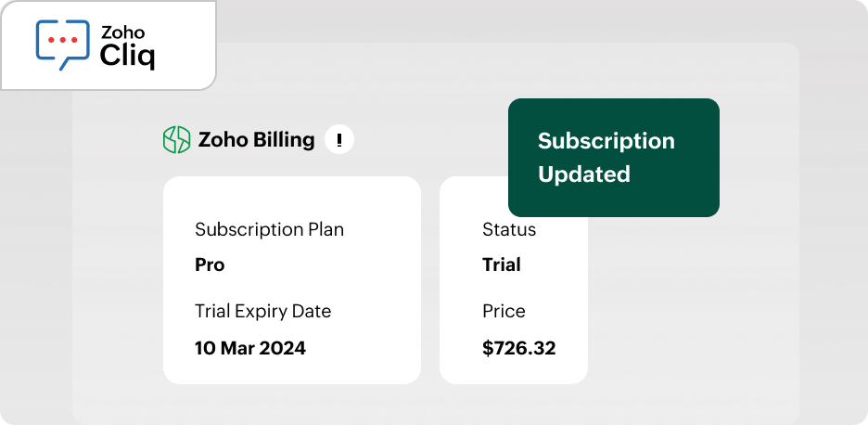This screenshot has height=425, width=868.
Task: Click the Trial status value
Action: pos(501,264)
